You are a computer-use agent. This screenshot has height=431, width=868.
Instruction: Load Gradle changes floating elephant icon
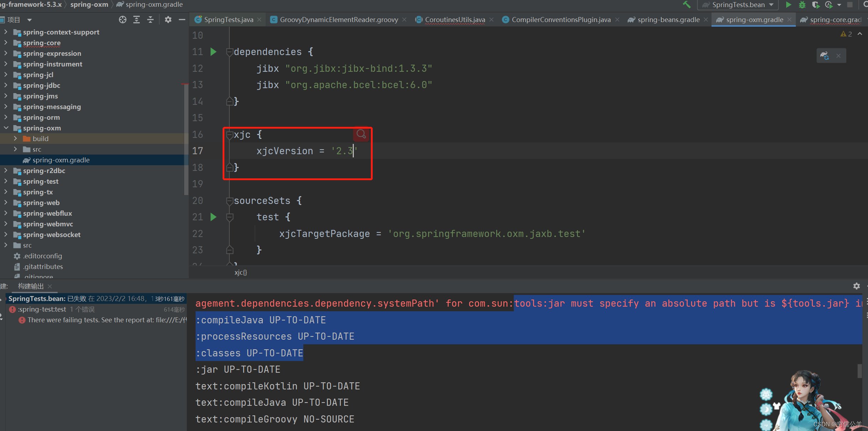[x=825, y=56]
